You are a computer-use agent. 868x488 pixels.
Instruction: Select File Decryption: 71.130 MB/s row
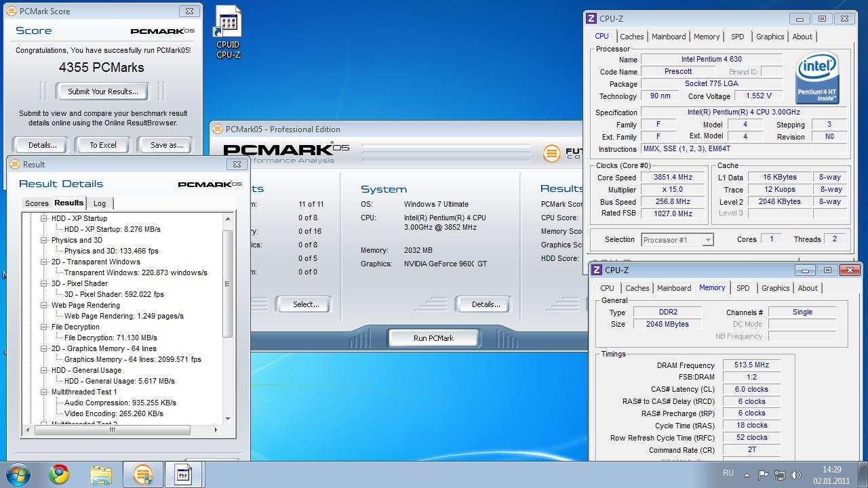pos(111,338)
